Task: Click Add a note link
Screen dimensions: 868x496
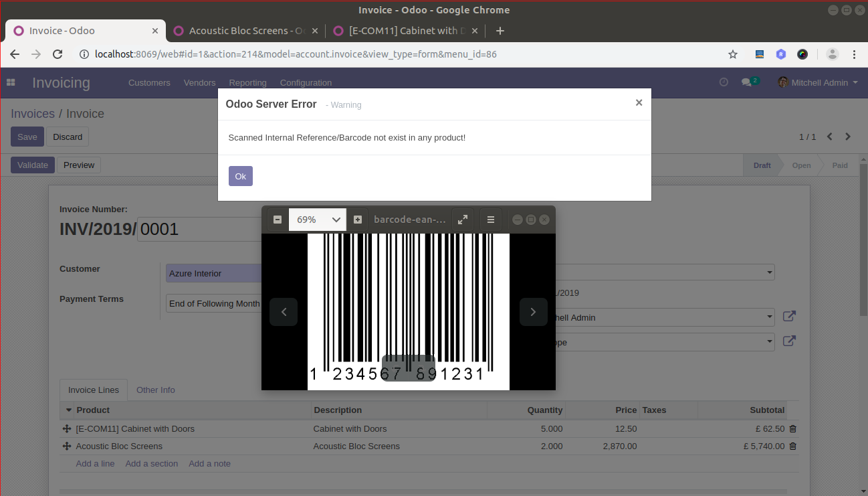Action: point(209,463)
